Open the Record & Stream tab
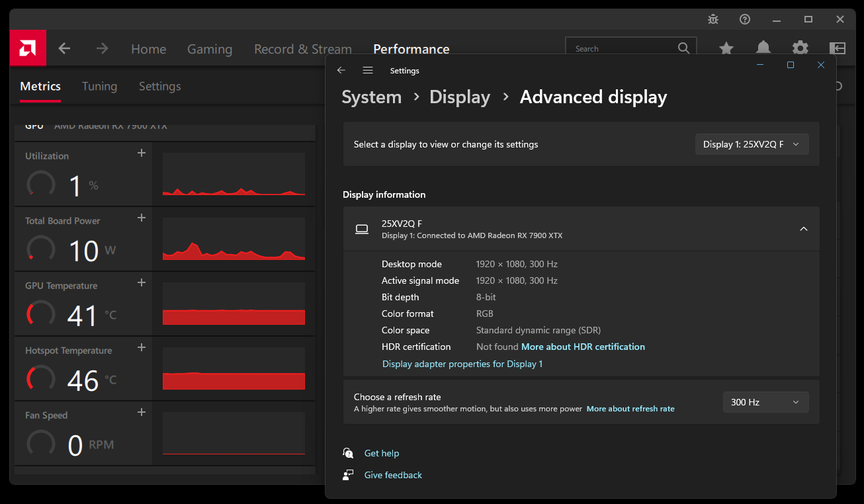This screenshot has width=864, height=504. 303,49
